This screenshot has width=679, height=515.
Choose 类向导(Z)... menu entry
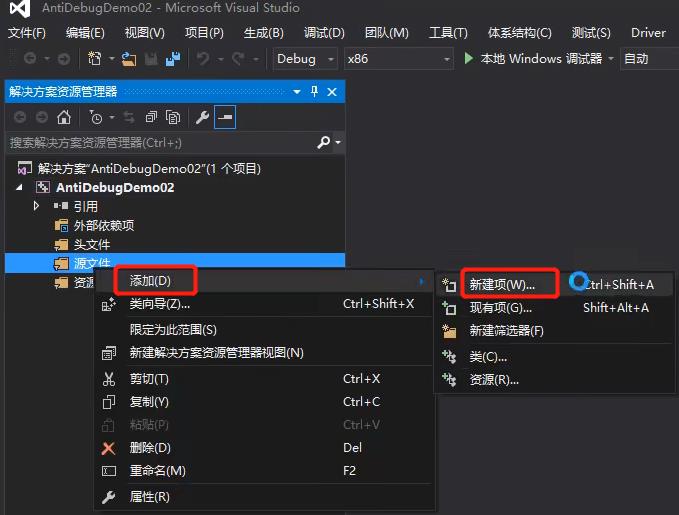pos(264,304)
